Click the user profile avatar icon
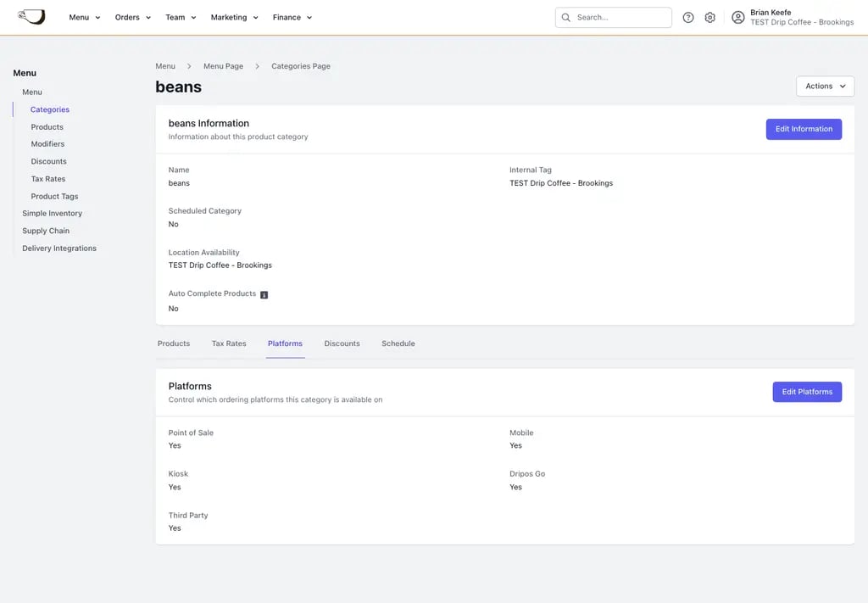The height and width of the screenshot is (603, 868). click(738, 18)
